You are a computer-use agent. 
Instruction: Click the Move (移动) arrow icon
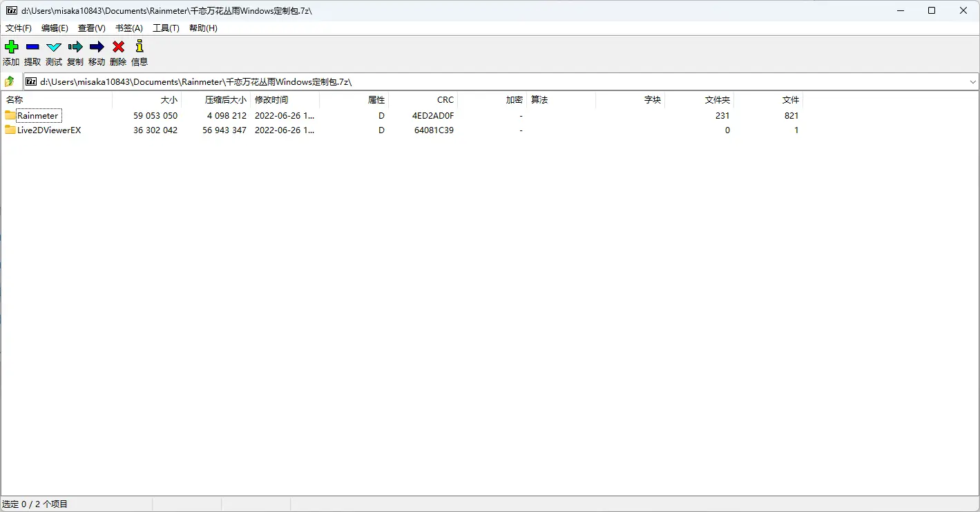[97, 48]
